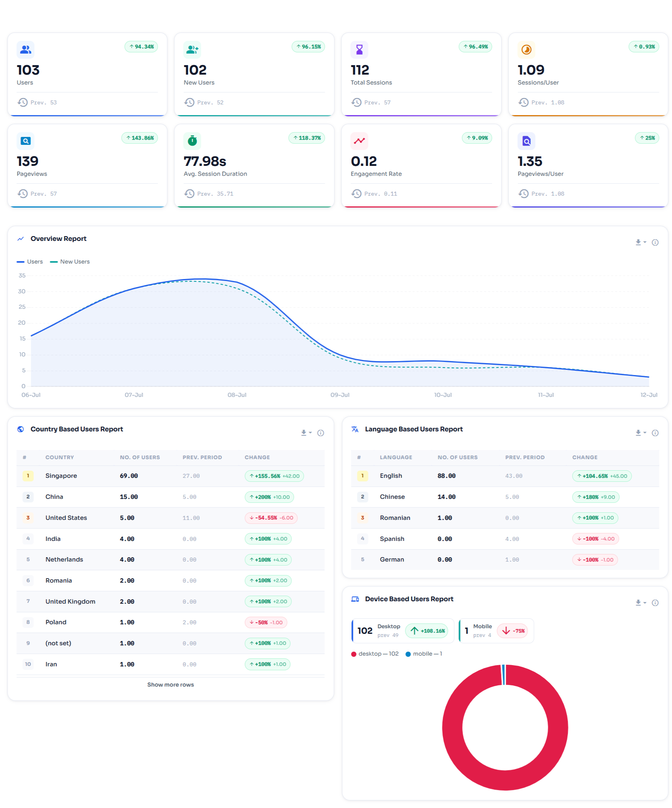Click the -54.55% -6.00 change badge
Viewport: 672px width, 808px height.
point(271,518)
